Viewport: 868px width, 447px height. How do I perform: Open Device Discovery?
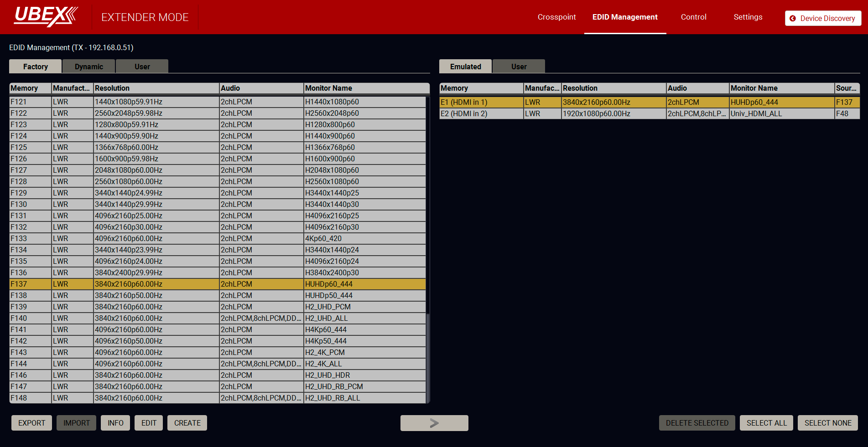[823, 18]
